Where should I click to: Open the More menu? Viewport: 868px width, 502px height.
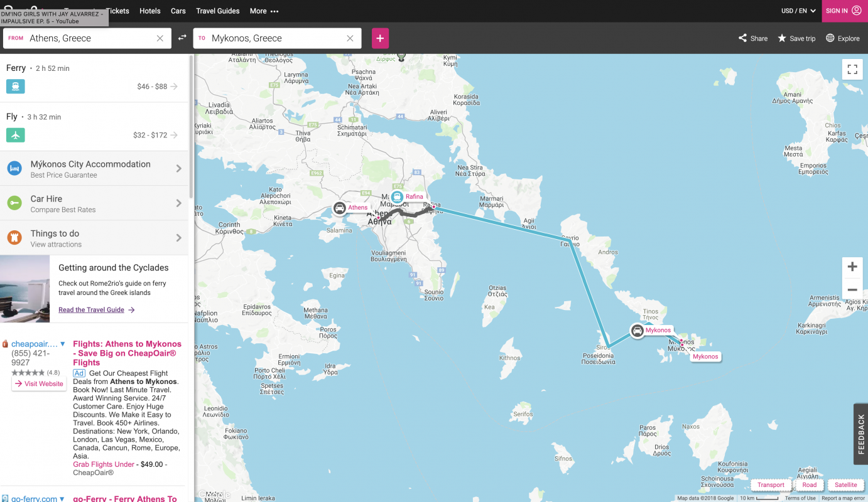click(264, 11)
